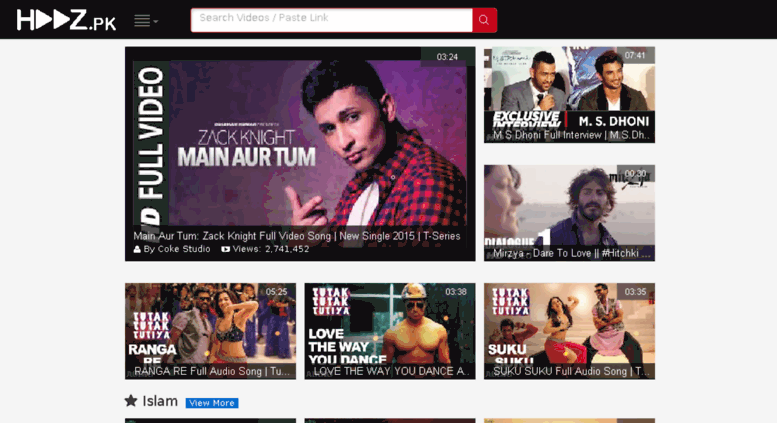Click LOVE THE WAY YOU DANCE title
The image size is (777, 423).
click(391, 371)
